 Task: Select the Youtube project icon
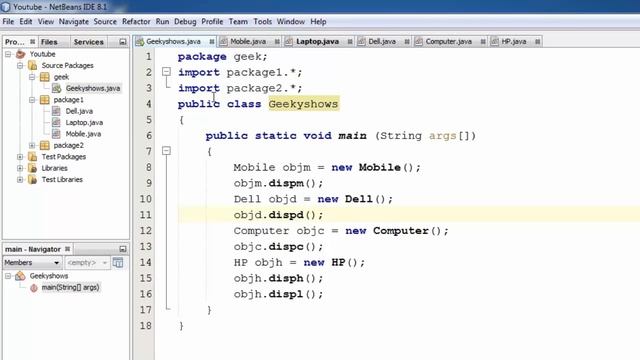pyautogui.click(x=20, y=54)
